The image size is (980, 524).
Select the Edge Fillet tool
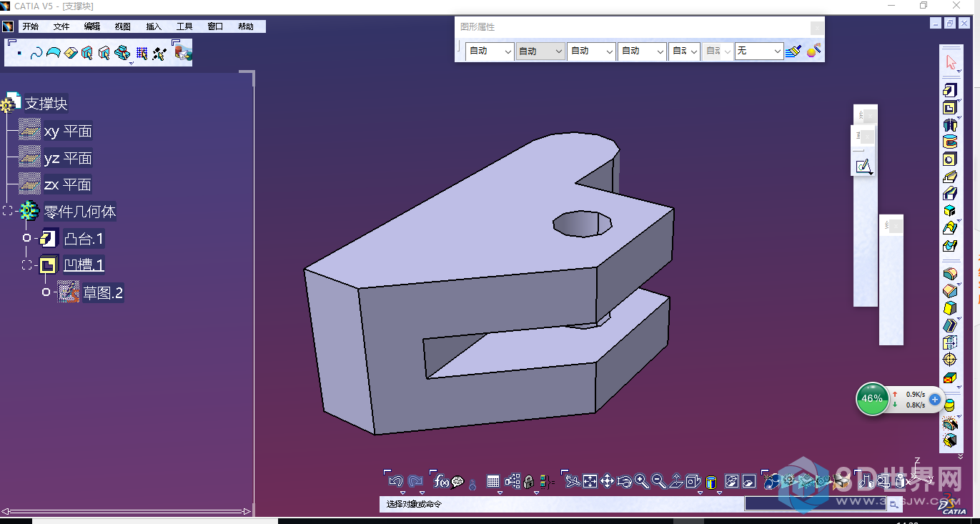pos(949,274)
